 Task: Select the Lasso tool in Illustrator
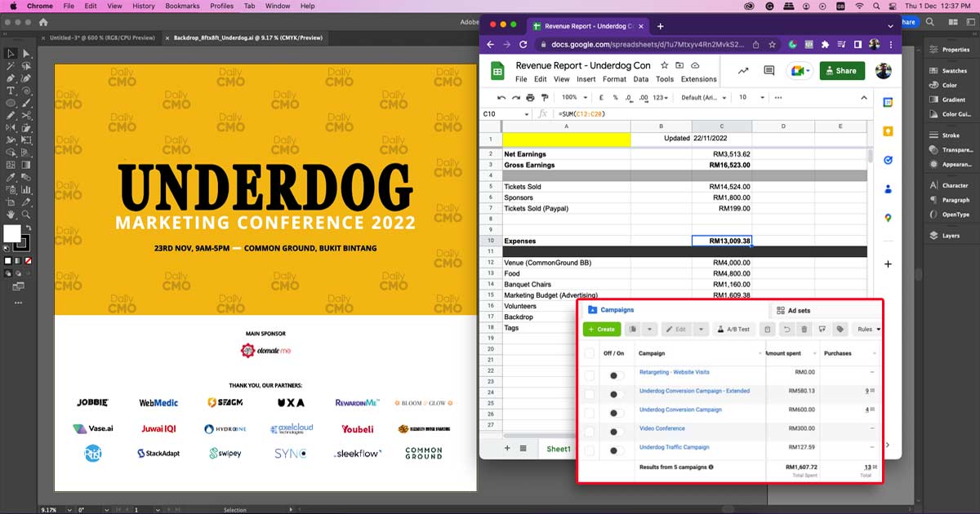pyautogui.click(x=26, y=67)
